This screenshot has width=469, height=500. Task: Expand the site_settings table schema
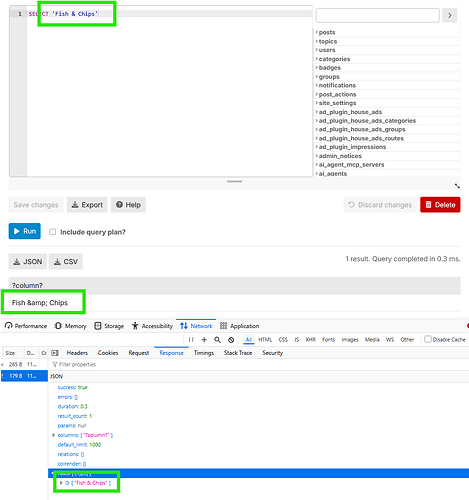pos(337,103)
